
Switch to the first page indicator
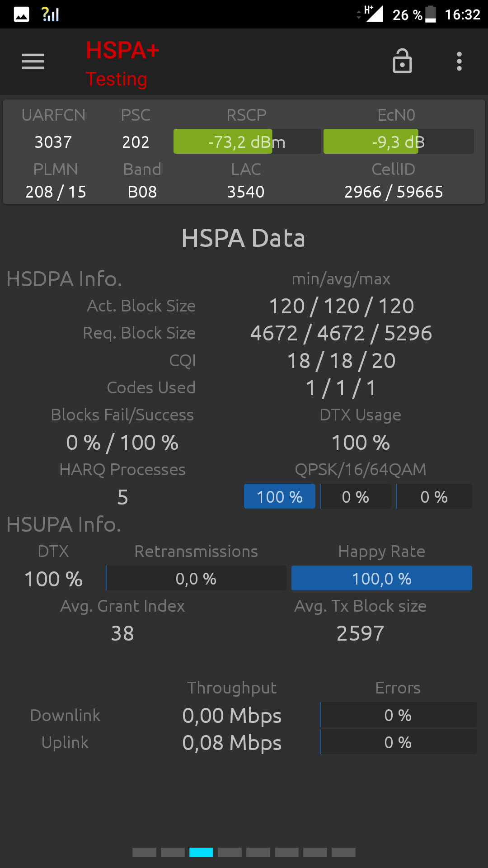(144, 853)
